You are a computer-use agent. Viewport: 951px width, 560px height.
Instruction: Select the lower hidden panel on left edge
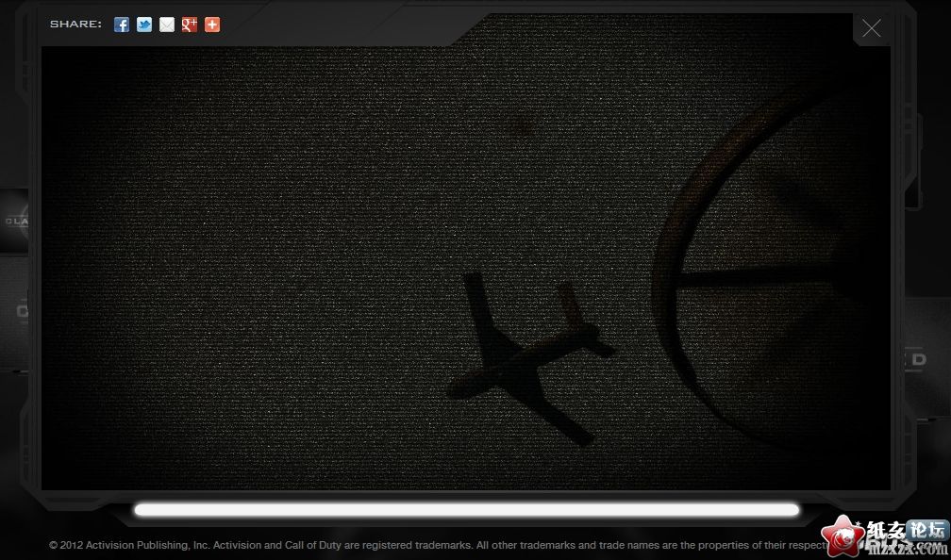[14, 309]
